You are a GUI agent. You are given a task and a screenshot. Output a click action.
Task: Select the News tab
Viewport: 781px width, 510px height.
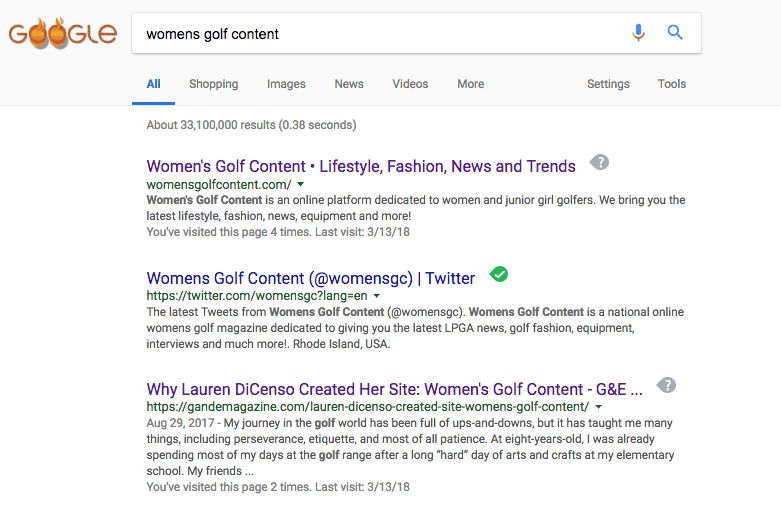point(349,84)
